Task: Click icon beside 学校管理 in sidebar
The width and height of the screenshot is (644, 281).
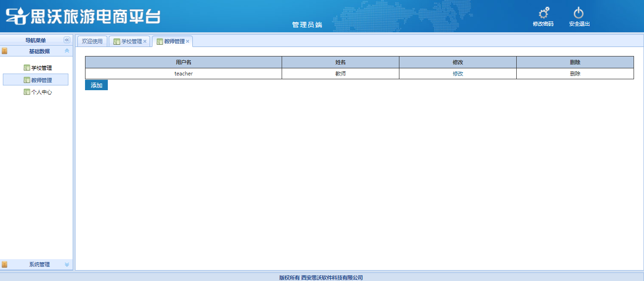Action: (x=27, y=68)
